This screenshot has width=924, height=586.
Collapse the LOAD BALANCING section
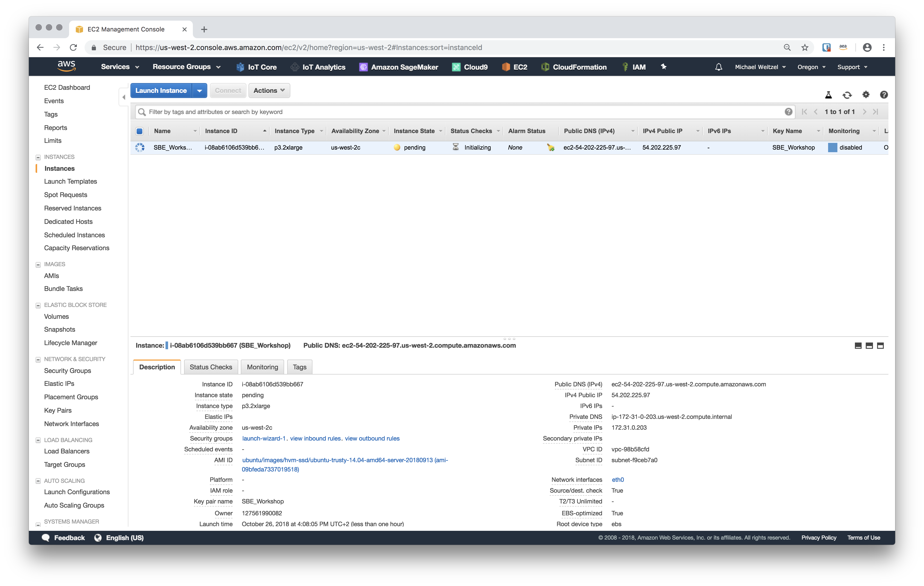pyautogui.click(x=38, y=440)
